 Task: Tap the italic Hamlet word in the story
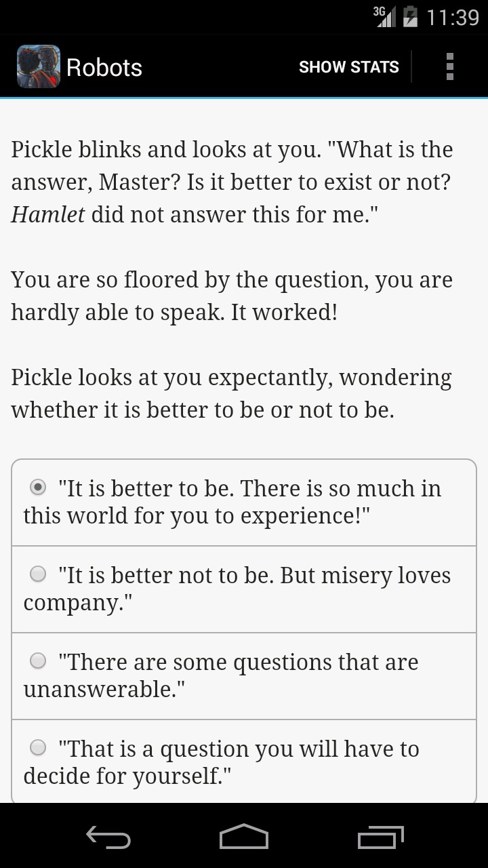tap(48, 214)
